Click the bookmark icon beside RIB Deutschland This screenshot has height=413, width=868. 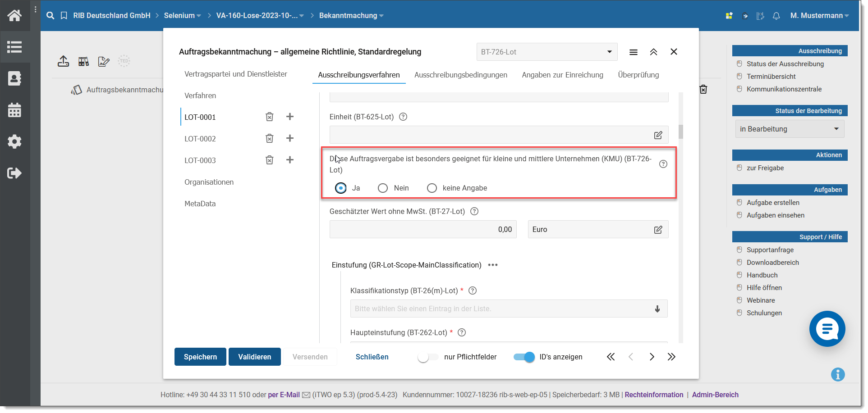tap(64, 15)
